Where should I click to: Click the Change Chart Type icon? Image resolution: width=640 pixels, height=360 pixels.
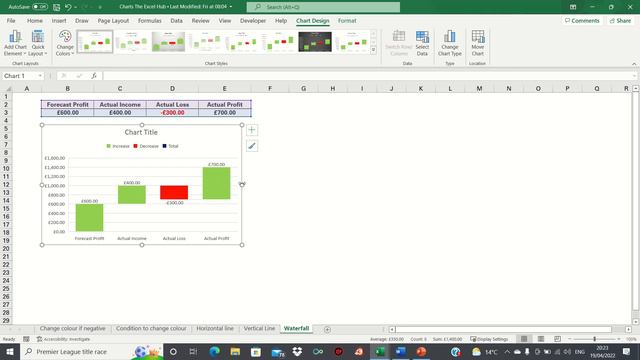449,43
